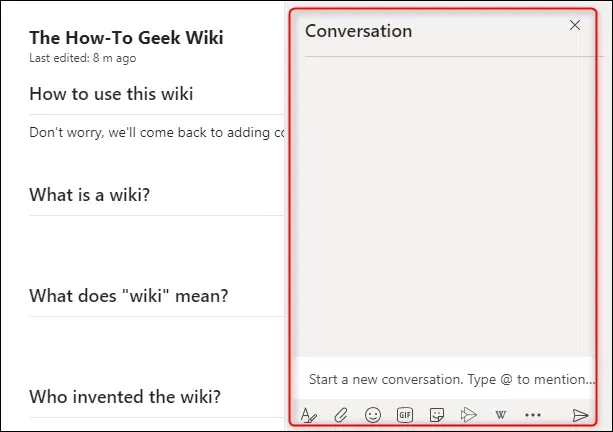This screenshot has height=432, width=613.
Task: Open the sticker picker icon
Action: 437,415
